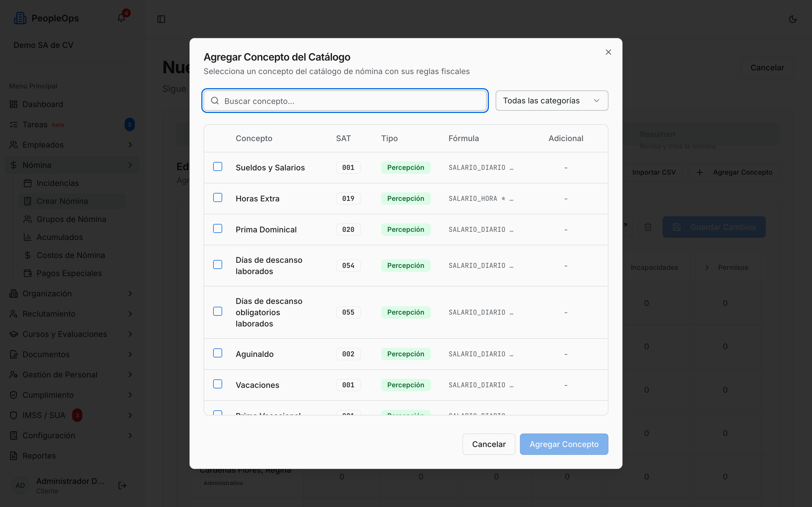Viewport: 812px width, 507px height.
Task: Click the Dashboard grid icon
Action: point(14,104)
